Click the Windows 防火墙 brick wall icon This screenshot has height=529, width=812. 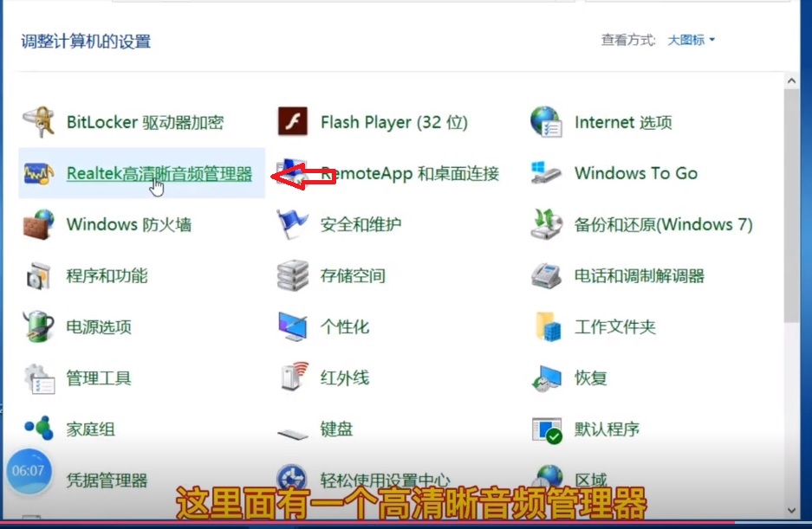(38, 224)
